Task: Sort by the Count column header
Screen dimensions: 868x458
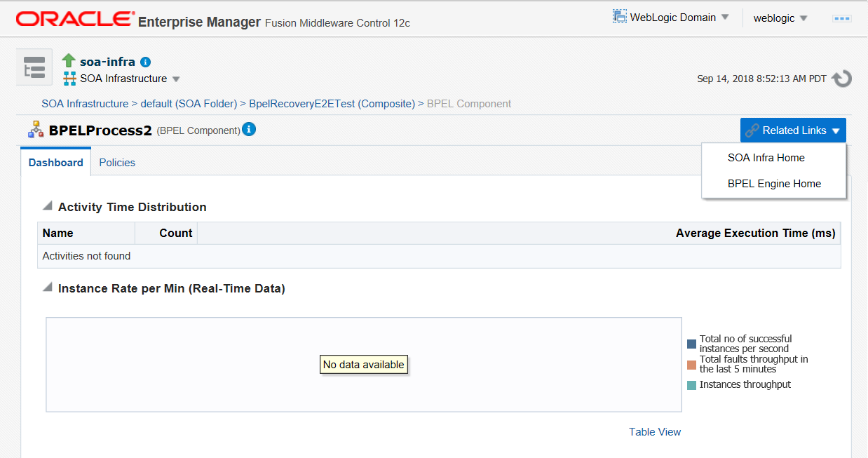Action: point(166,234)
